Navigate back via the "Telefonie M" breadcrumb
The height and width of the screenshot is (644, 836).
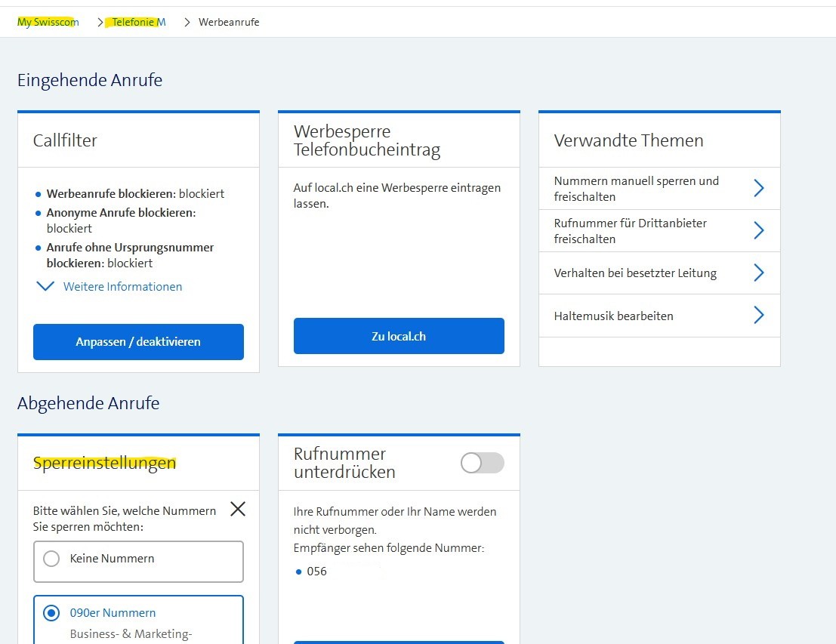pyautogui.click(x=136, y=22)
